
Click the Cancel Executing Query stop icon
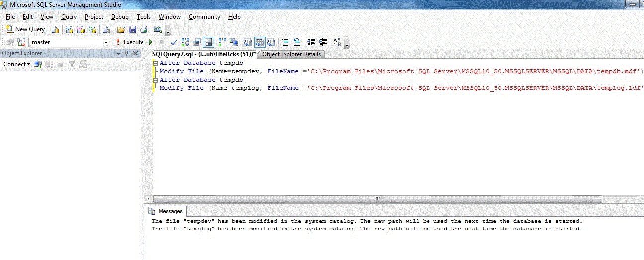[162, 42]
